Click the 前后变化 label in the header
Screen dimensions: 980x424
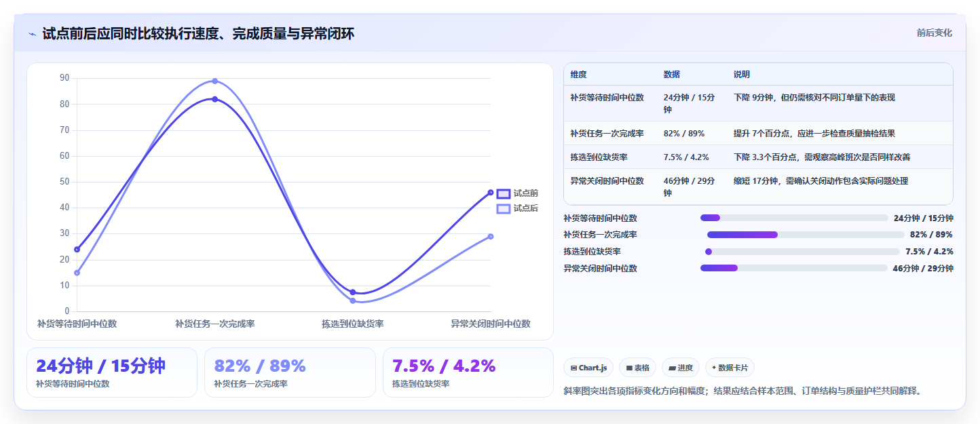pos(934,33)
